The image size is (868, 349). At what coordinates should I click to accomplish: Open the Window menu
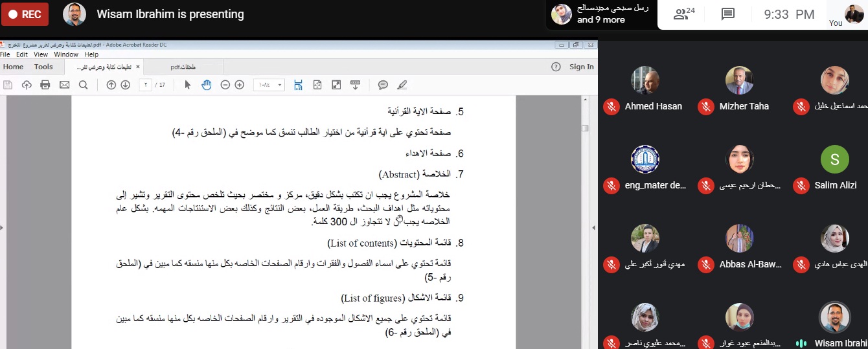pos(66,54)
